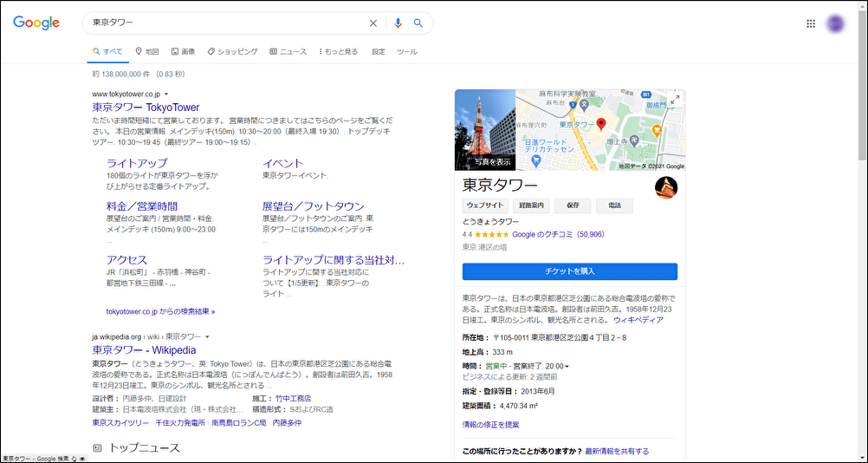Expand the ja.wikipedia.org result dropdown arrow
The width and height of the screenshot is (868, 463).
(x=207, y=336)
